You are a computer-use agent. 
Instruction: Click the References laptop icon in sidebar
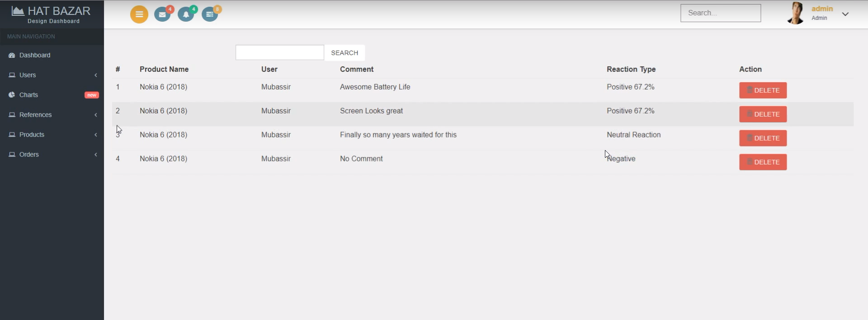point(12,115)
